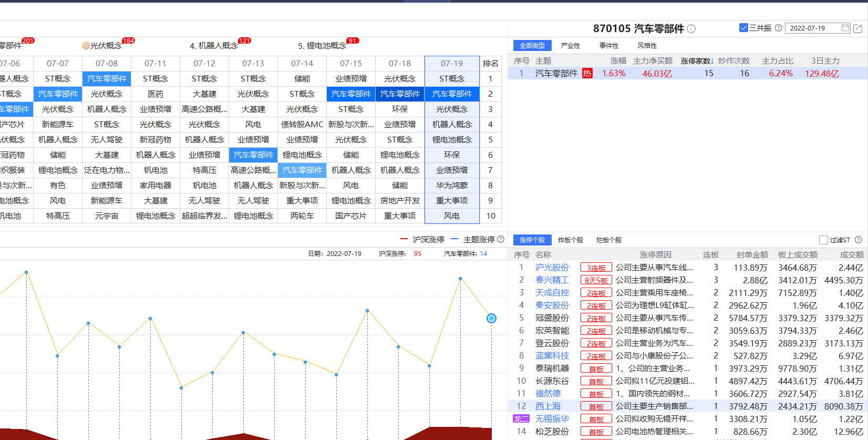The width and height of the screenshot is (868, 440).
Task: Open the 烂板个股 tab
Action: coord(609,240)
